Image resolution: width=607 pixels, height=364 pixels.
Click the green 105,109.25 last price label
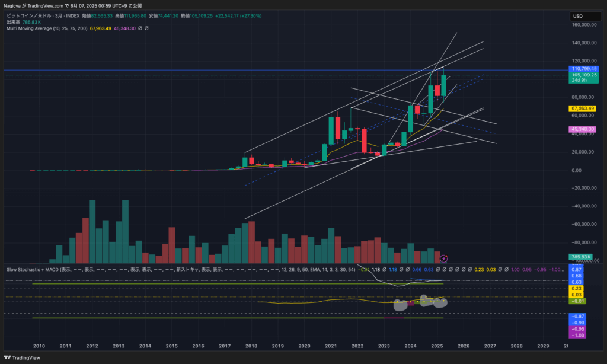[583, 76]
